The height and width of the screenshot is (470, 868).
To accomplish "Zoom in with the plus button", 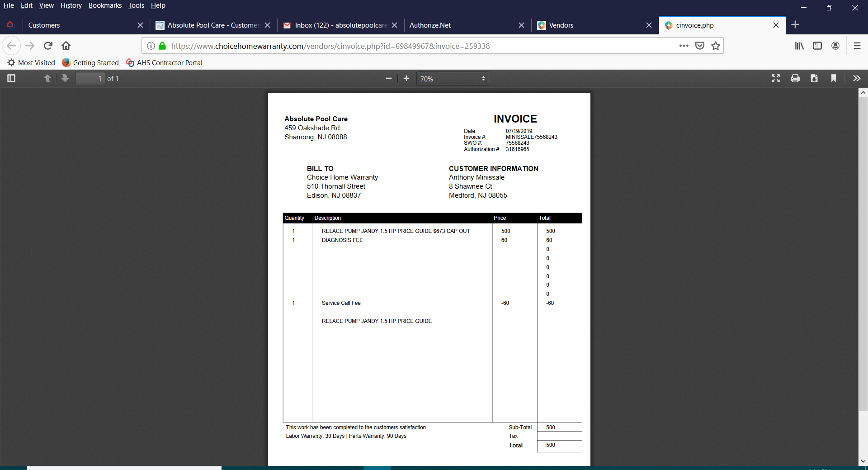I will [406, 78].
